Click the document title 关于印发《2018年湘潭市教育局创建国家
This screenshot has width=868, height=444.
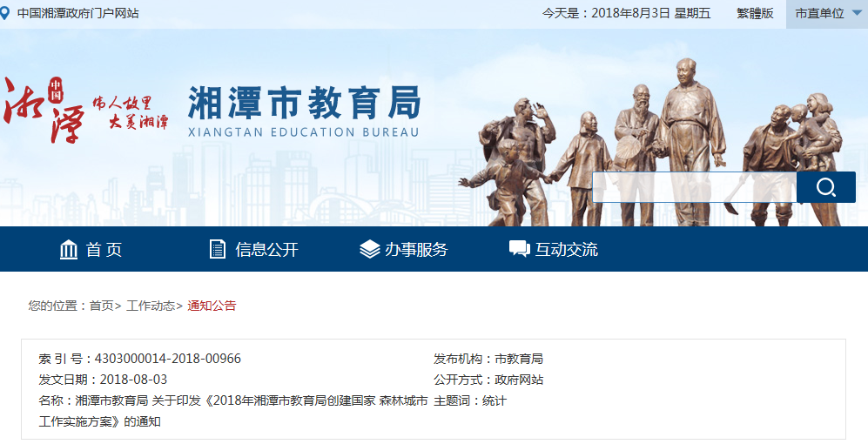(264, 400)
